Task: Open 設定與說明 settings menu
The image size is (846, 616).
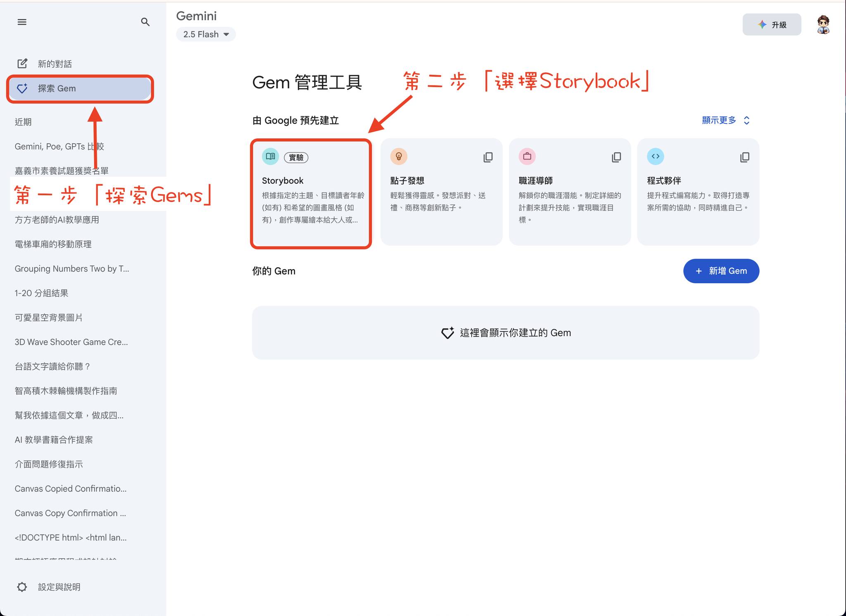Action: [x=59, y=587]
